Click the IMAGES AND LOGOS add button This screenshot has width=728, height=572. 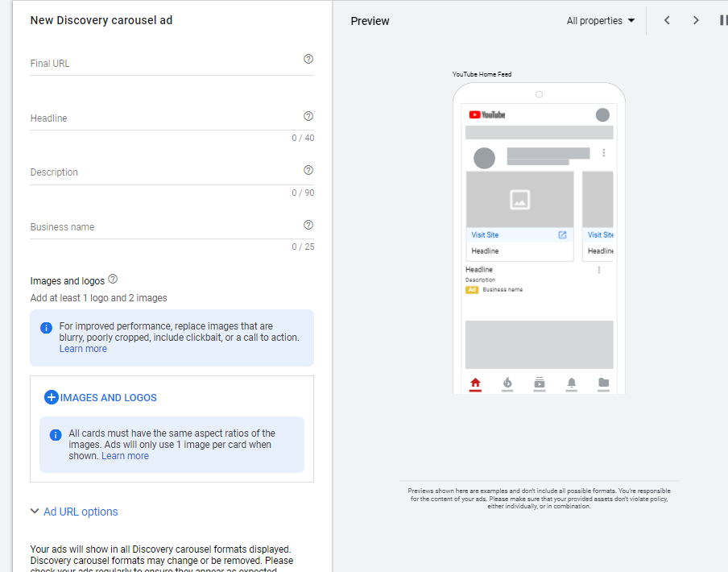coord(51,396)
